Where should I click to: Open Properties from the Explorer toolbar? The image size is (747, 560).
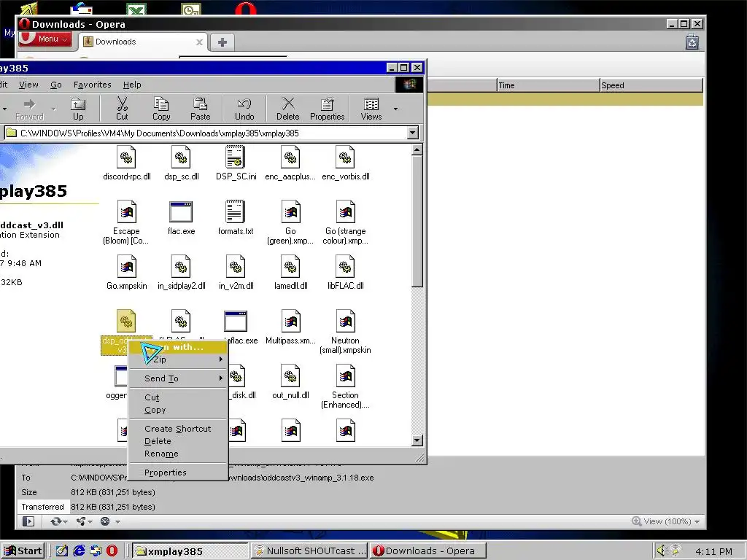pyautogui.click(x=328, y=109)
